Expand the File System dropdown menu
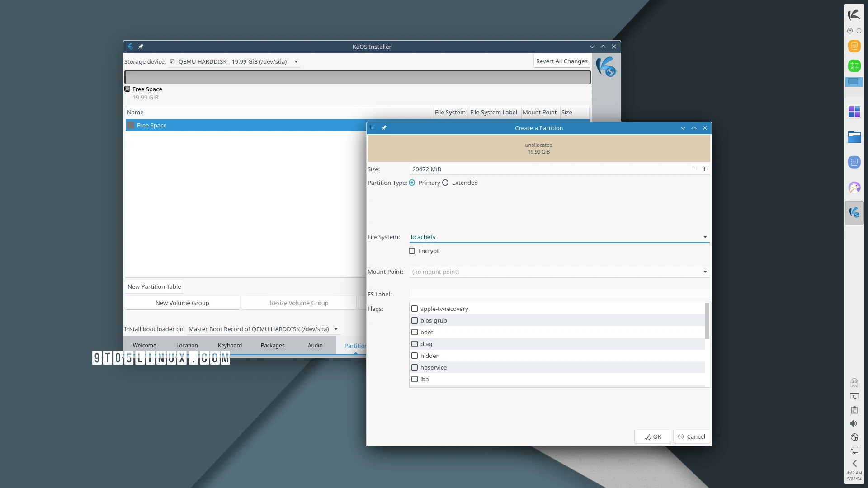This screenshot has height=488, width=868. pyautogui.click(x=705, y=237)
